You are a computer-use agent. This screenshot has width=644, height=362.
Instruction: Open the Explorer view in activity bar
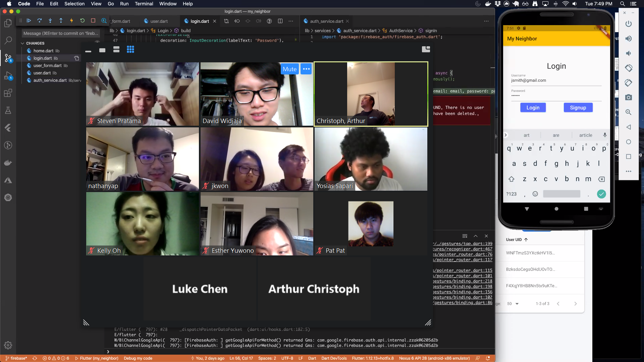tap(8, 23)
